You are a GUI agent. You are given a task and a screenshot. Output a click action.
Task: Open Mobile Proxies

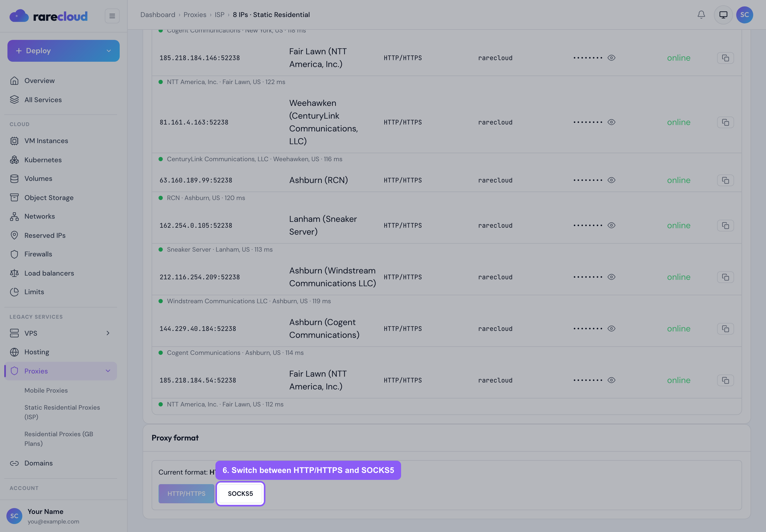pyautogui.click(x=46, y=390)
